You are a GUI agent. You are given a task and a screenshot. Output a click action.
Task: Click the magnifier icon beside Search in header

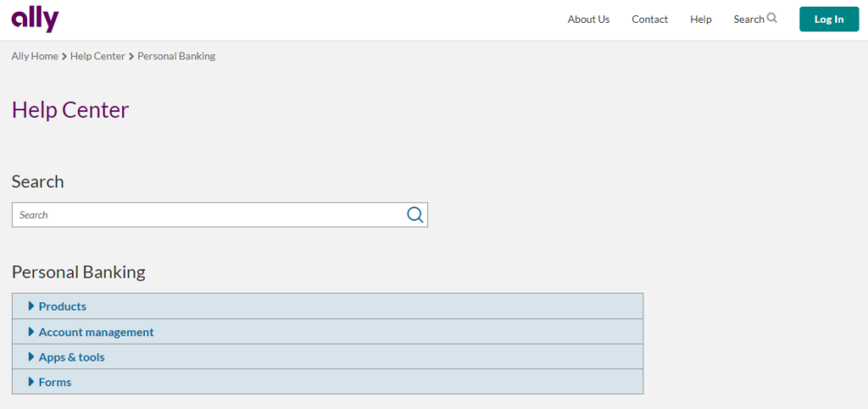click(772, 19)
